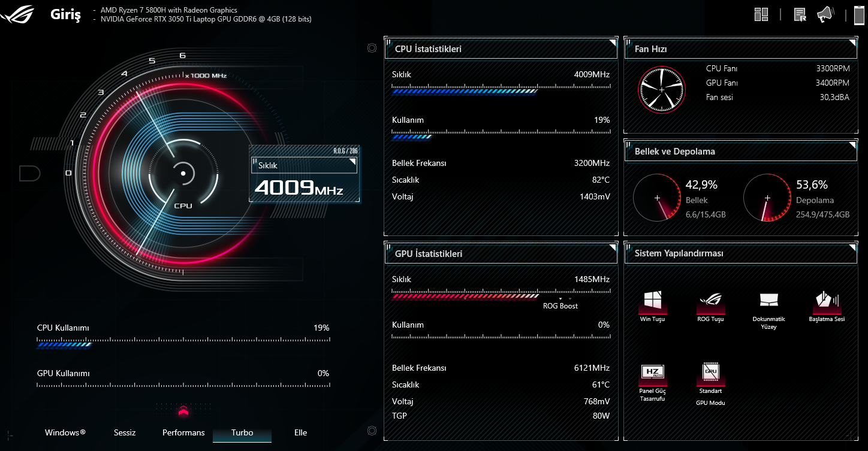This screenshot has width=868, height=451.
Task: Click the AMD Ryzen 7 5800H text
Action: 168,10
